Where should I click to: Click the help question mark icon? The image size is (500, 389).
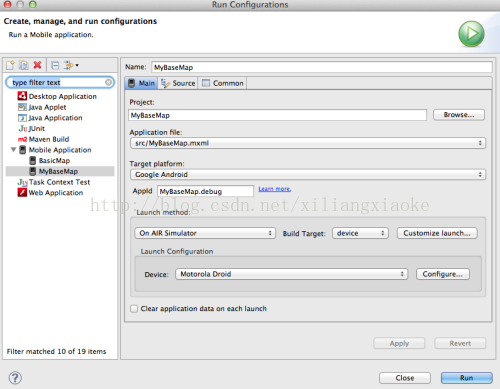[15, 378]
